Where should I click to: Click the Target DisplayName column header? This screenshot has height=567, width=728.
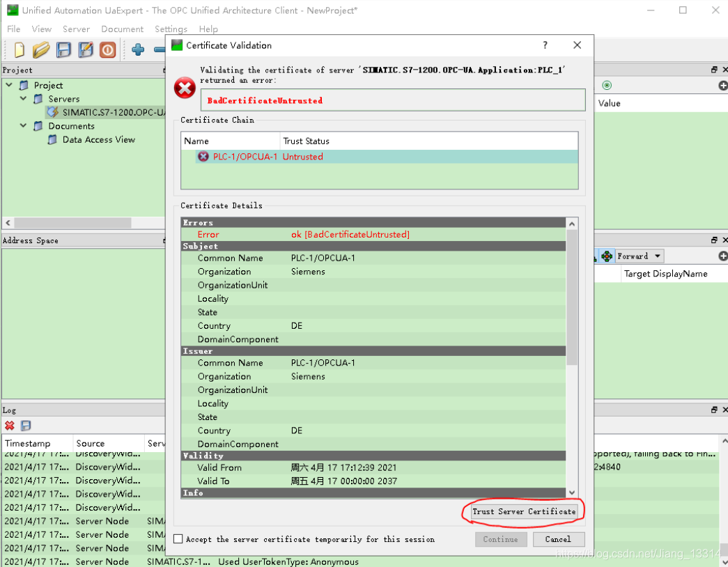click(x=665, y=274)
